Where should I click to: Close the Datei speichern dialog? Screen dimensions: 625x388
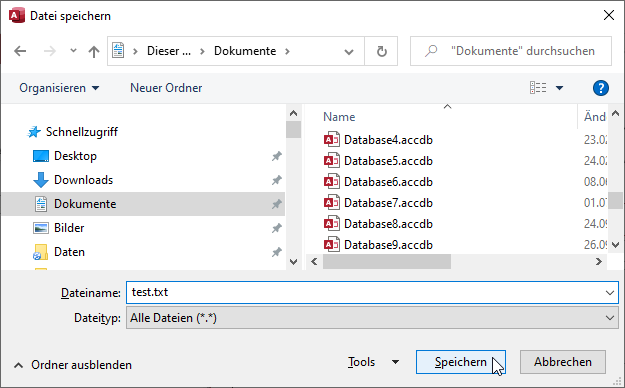tap(609, 15)
